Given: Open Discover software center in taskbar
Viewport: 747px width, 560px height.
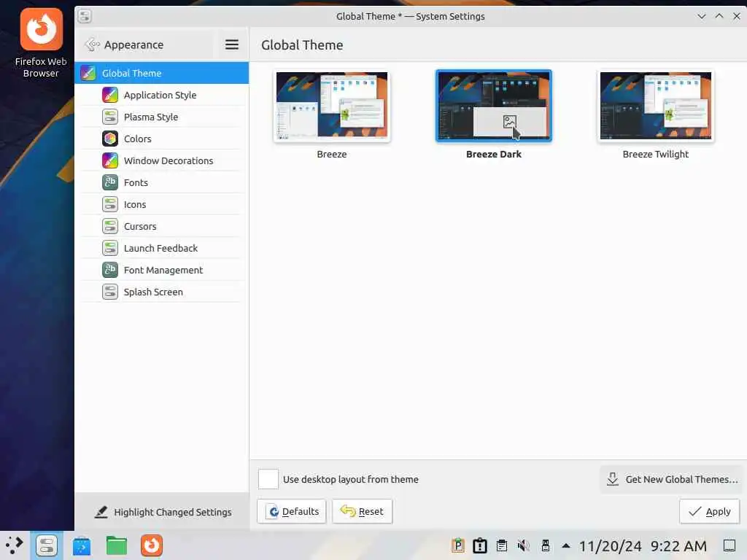Looking at the screenshot, I should click(x=82, y=545).
